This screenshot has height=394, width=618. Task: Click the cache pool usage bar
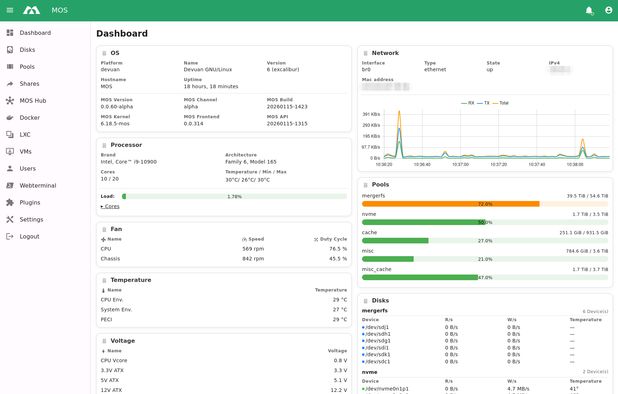pyautogui.click(x=485, y=240)
